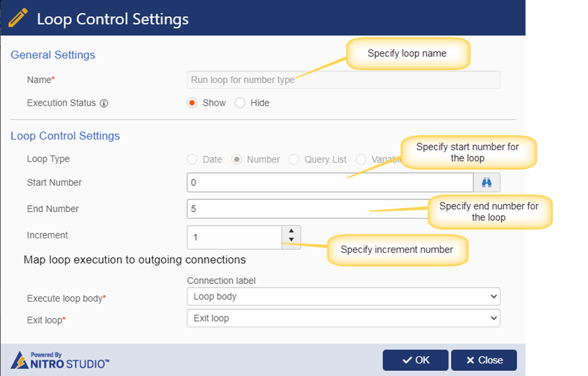Choose Number as the loop type
This screenshot has width=588, height=376.
coord(236,160)
